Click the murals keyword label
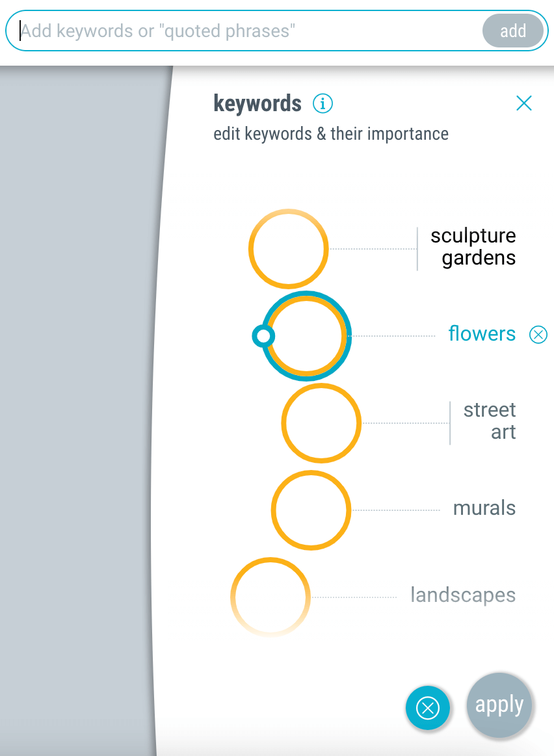Screen dimensions: 554x756 484,508
